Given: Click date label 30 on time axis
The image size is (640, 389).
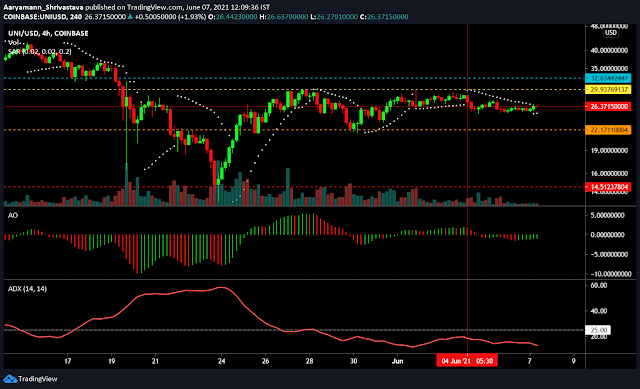Looking at the screenshot, I should point(353,361).
